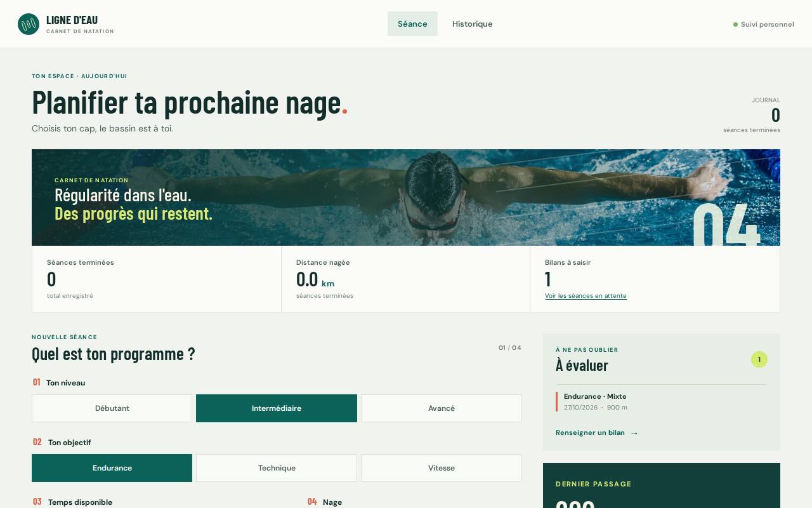Image resolution: width=812 pixels, height=508 pixels.
Task: Click the Ligne d'Eau wave logo icon
Action: 29,24
